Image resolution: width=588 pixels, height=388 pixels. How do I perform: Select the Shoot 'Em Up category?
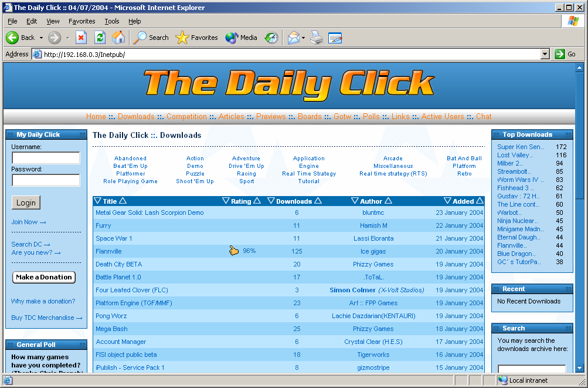tap(195, 181)
